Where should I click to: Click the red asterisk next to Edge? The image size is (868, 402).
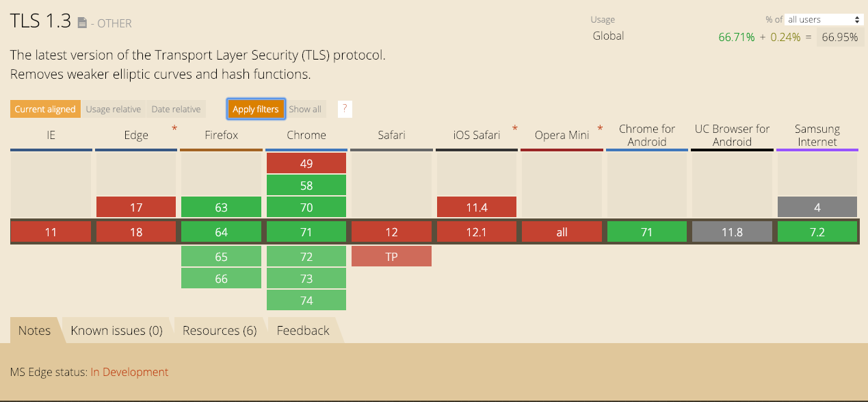click(x=174, y=128)
